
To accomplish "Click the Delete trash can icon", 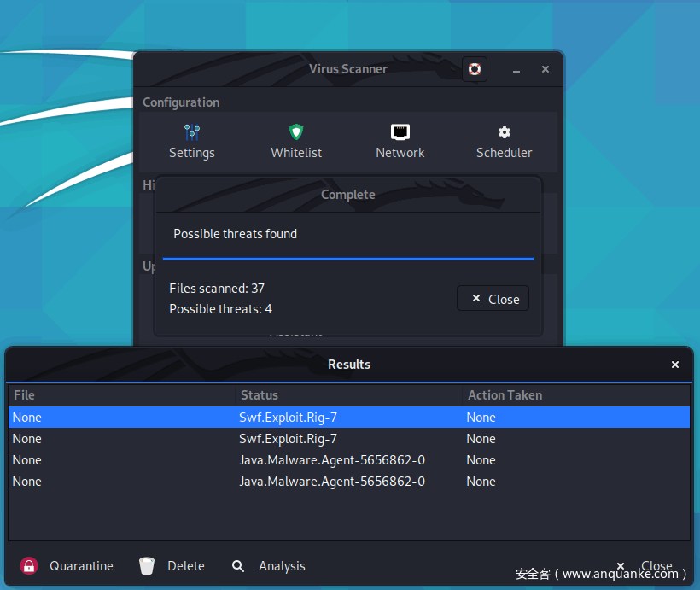I will 148,566.
